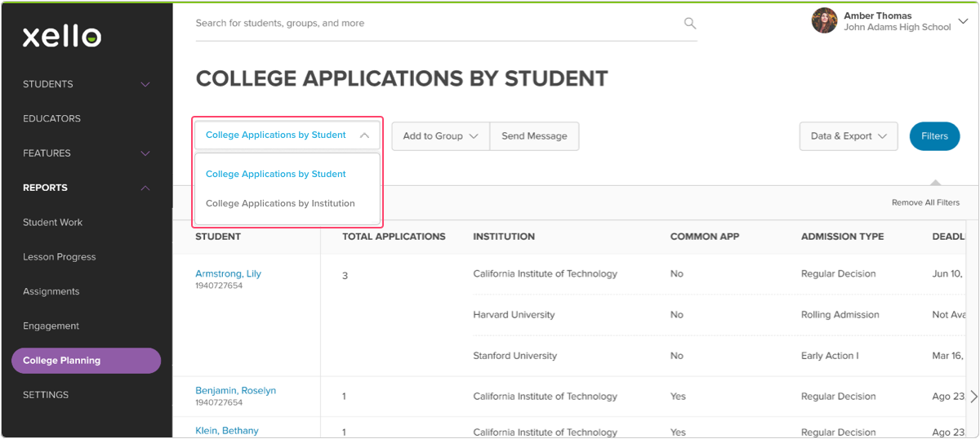The image size is (980, 439).
Task: Click Remove All Filters link
Action: [925, 202]
